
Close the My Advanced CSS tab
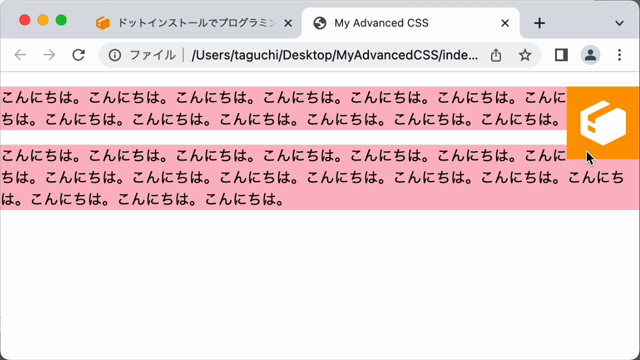tap(505, 23)
